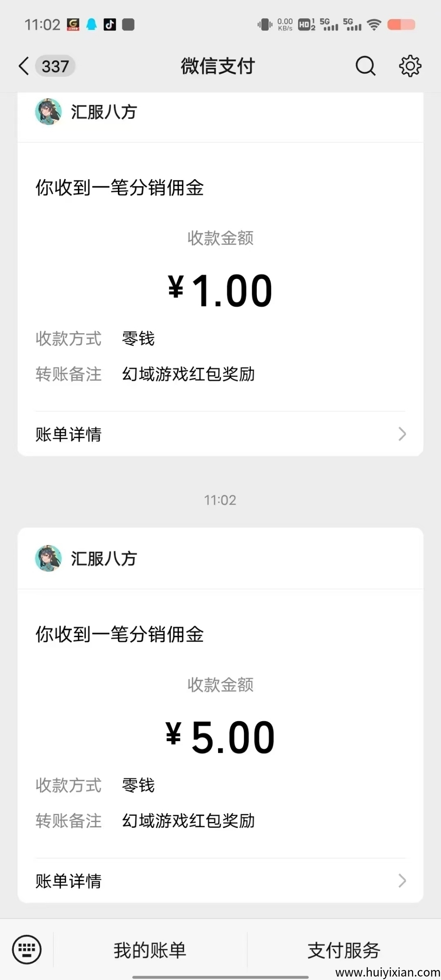This screenshot has height=980, width=441.
Task: Open the settings gear icon
Action: click(410, 66)
